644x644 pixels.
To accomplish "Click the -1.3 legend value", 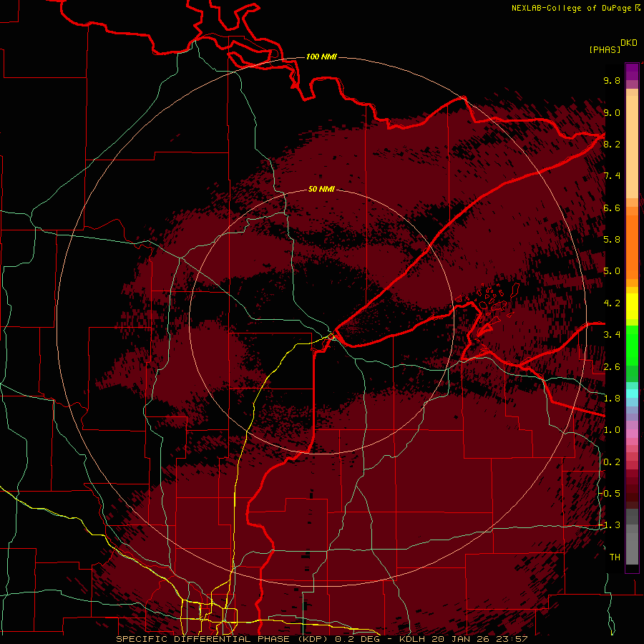I will (610, 525).
